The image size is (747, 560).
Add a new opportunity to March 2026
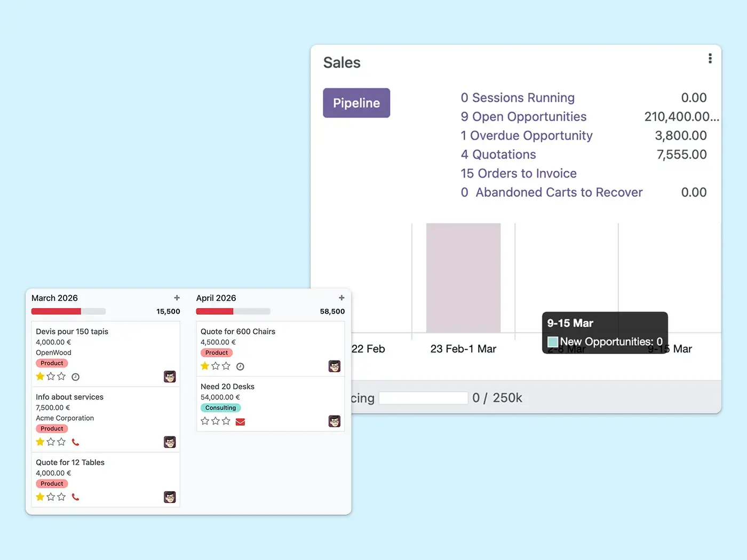pos(177,298)
